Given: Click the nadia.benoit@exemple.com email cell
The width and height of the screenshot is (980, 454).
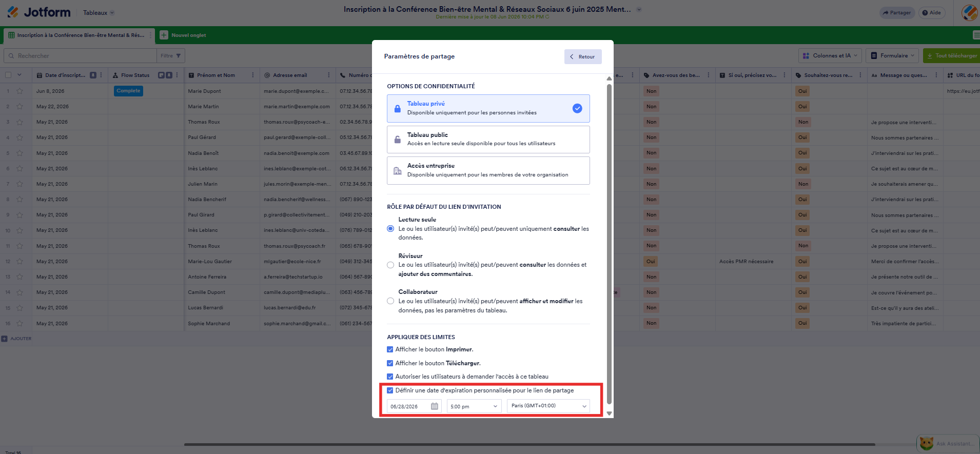Looking at the screenshot, I should (298, 153).
